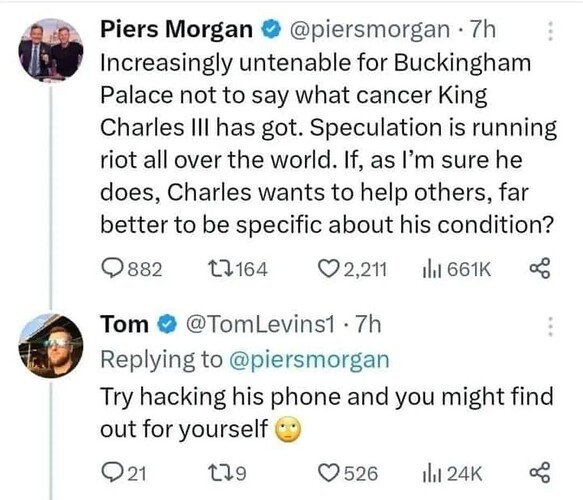Share Piers Morgan's tweet
The height and width of the screenshot is (500, 583).
tap(539, 268)
